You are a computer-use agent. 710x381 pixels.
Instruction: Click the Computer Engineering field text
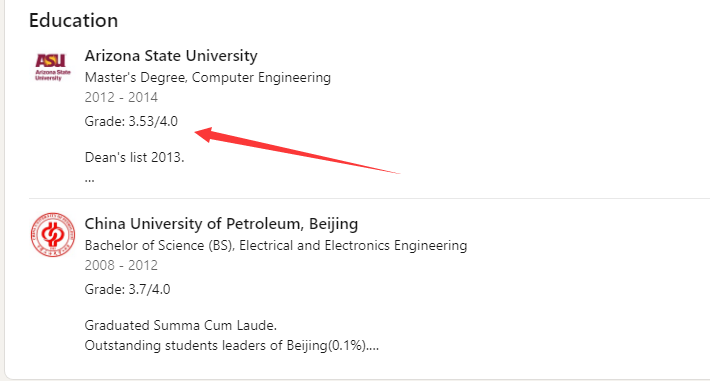point(261,77)
